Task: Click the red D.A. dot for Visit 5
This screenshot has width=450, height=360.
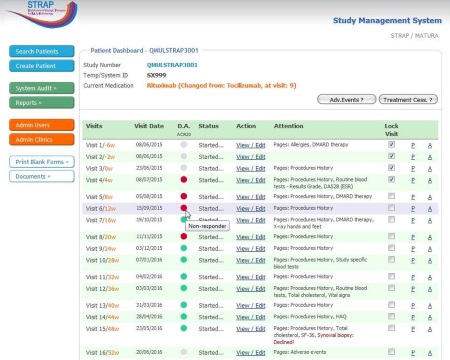Action: tap(184, 196)
